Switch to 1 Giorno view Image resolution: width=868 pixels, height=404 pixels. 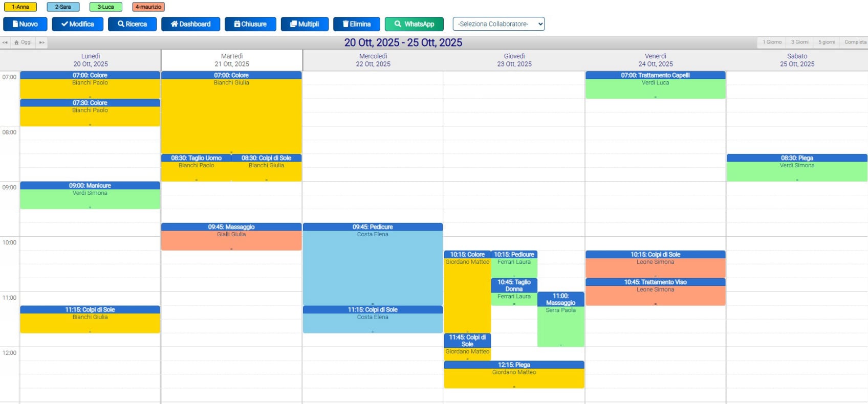tap(772, 42)
